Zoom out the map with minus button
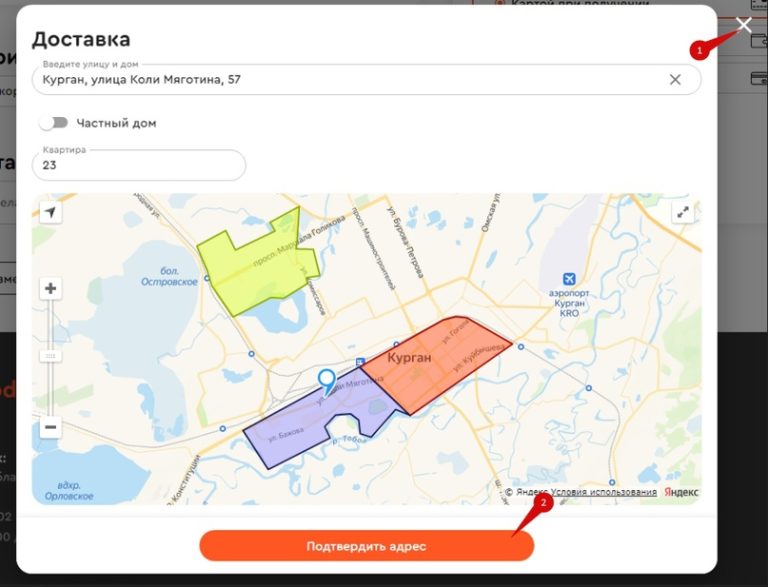Viewport: 768px width, 587px height. coord(50,427)
